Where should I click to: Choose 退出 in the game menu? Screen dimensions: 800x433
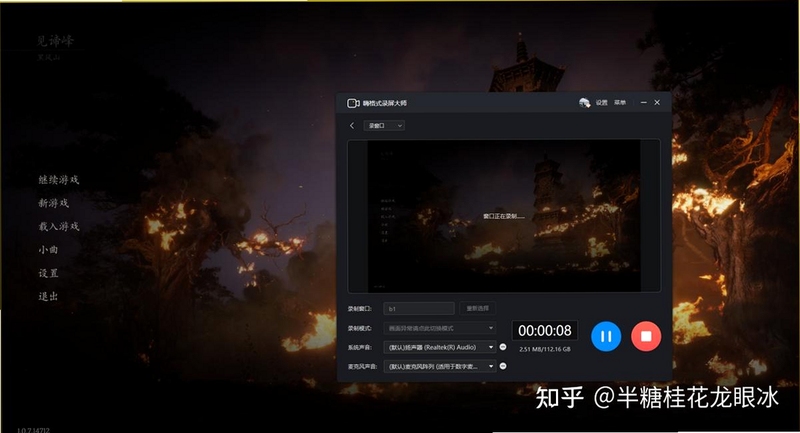pyautogui.click(x=48, y=296)
